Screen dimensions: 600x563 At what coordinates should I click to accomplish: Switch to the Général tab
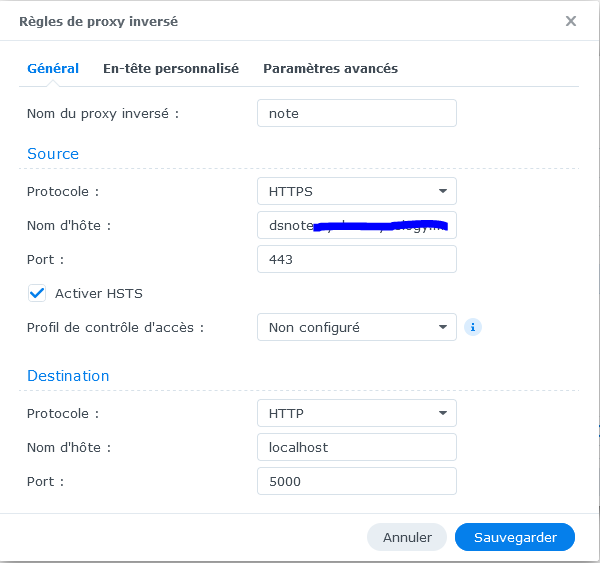(53, 69)
